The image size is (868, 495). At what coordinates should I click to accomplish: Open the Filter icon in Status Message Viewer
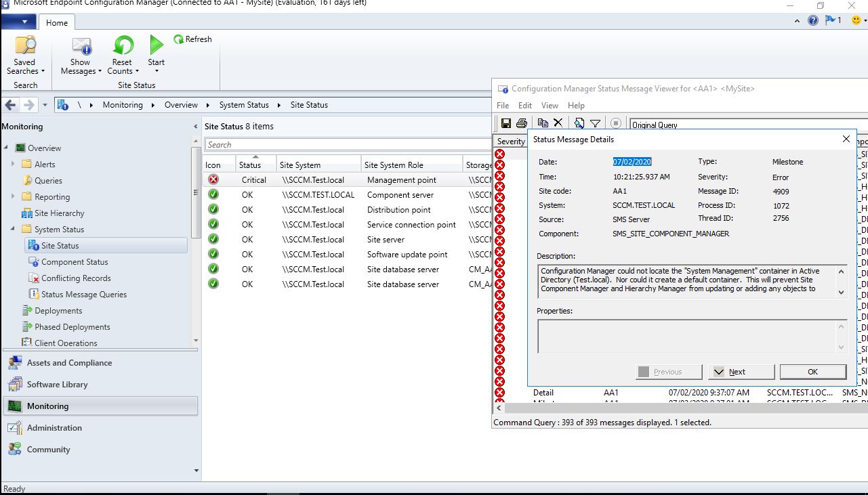tap(596, 123)
